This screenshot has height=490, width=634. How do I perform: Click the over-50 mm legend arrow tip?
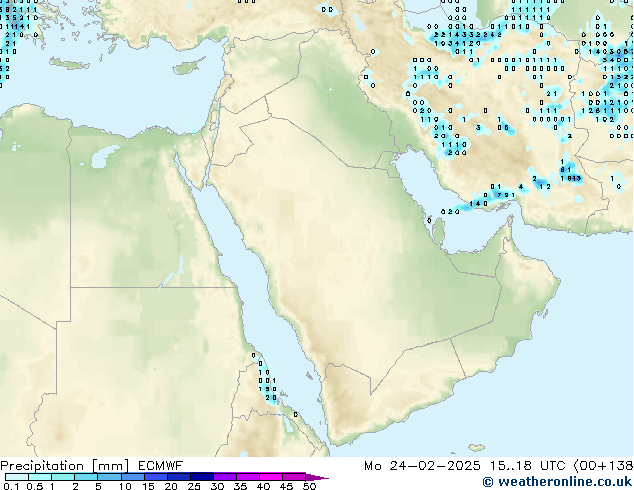point(317,477)
